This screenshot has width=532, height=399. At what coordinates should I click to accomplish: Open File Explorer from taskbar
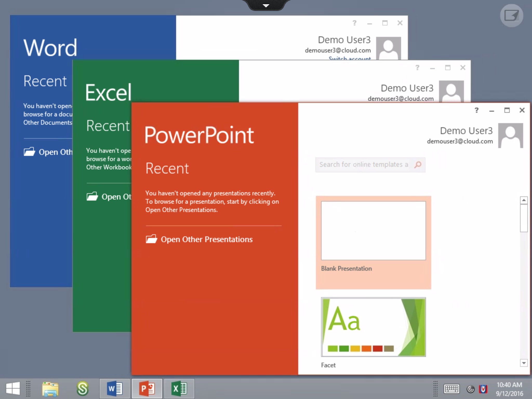point(50,389)
